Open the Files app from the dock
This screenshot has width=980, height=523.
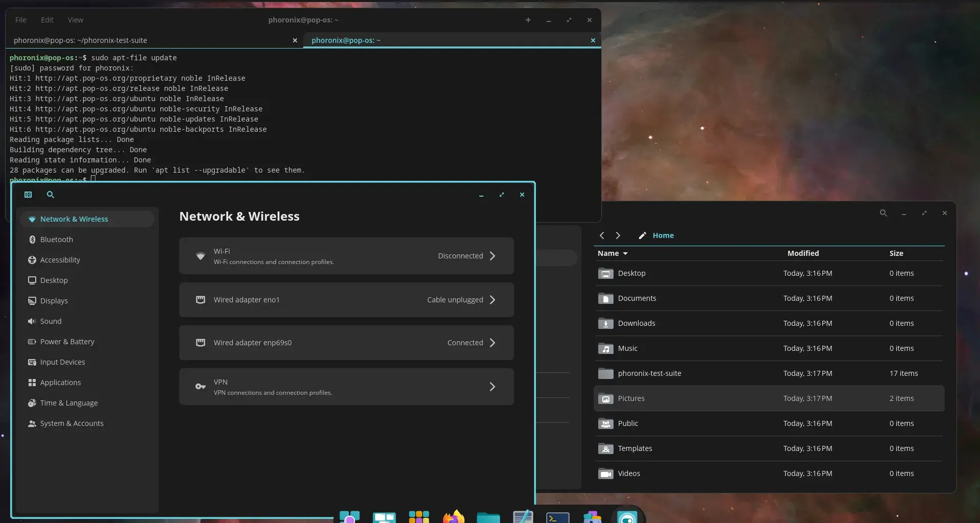[x=488, y=516]
